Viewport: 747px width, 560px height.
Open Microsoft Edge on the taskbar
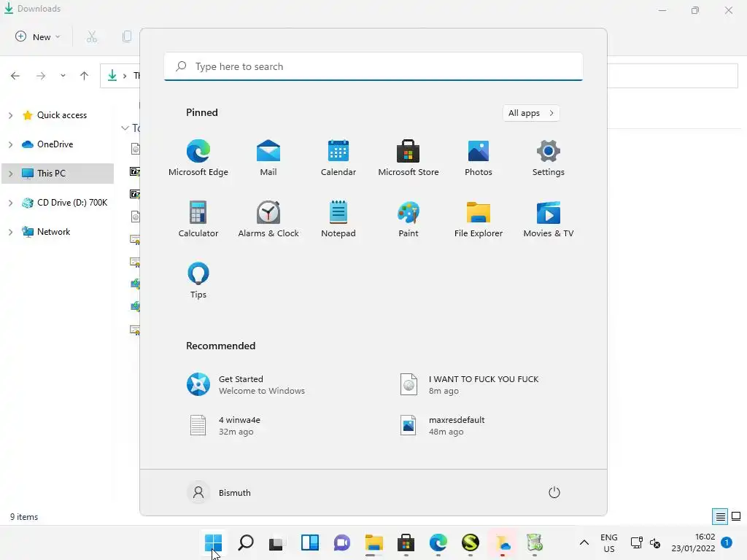tap(438, 542)
